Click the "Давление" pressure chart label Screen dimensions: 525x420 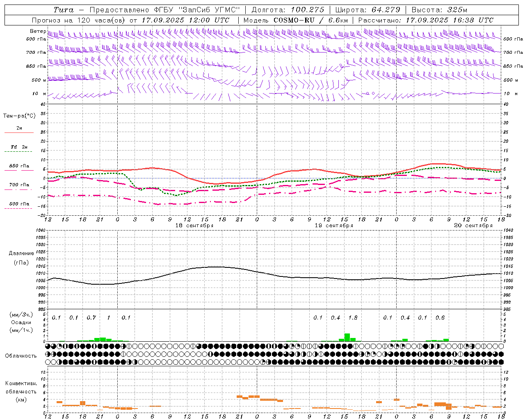point(21,253)
